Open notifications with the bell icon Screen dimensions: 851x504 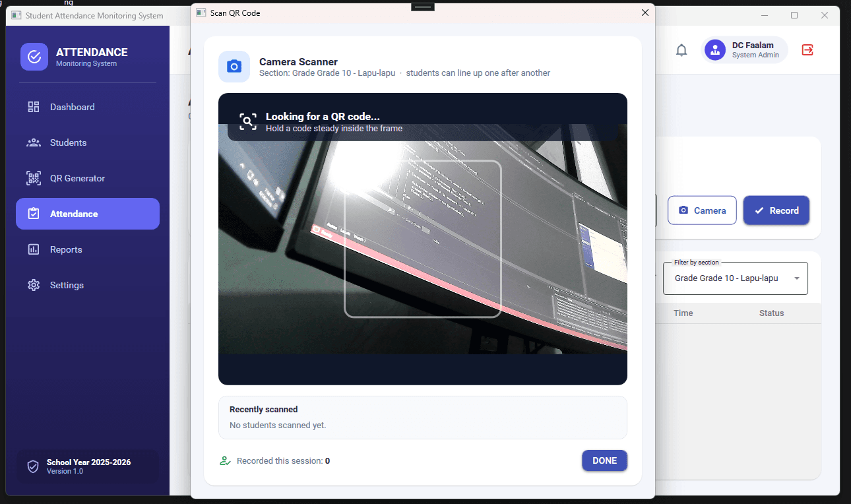681,50
